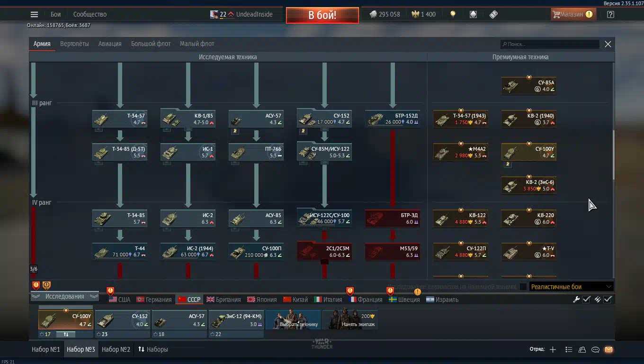Click the orange warning badge above Швеция
The width and height of the screenshot is (644, 364).
[417, 291]
